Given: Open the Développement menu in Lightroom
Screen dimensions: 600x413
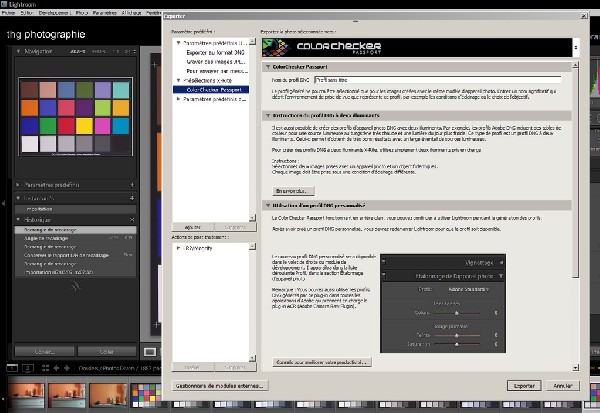Looking at the screenshot, I should [x=54, y=13].
